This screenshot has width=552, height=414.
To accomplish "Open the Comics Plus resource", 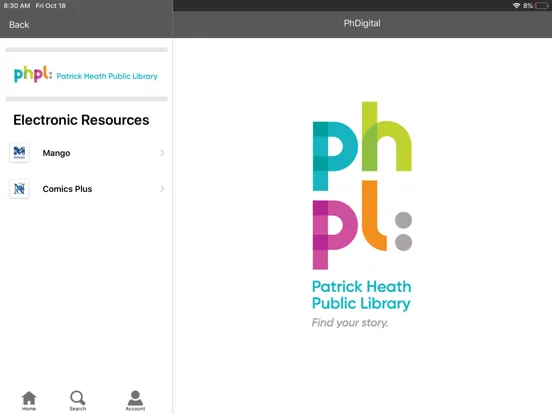I will point(87,189).
